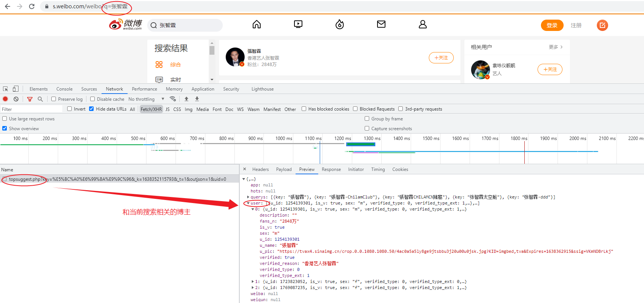Open the Lighthouse tab
644x303 pixels.
263,89
